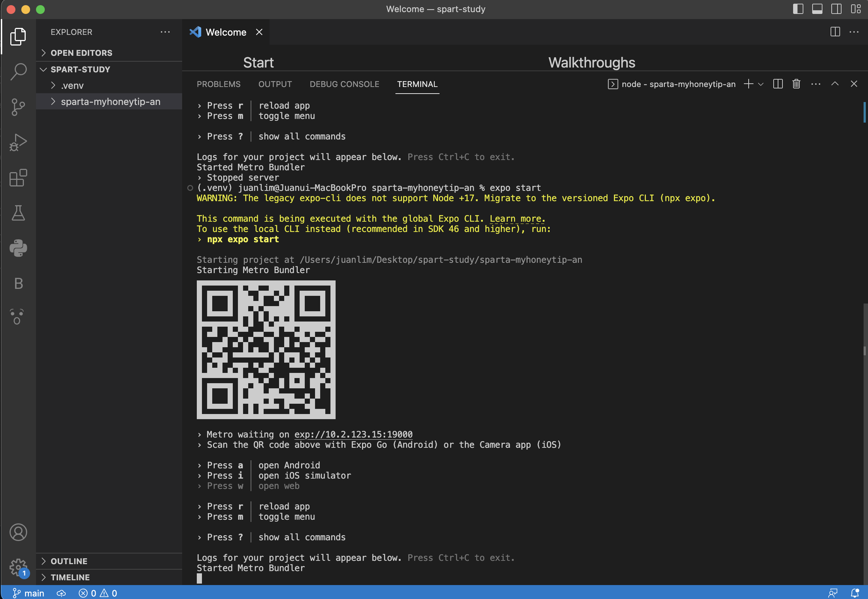Switch to the DEBUG CONSOLE tab

point(344,84)
